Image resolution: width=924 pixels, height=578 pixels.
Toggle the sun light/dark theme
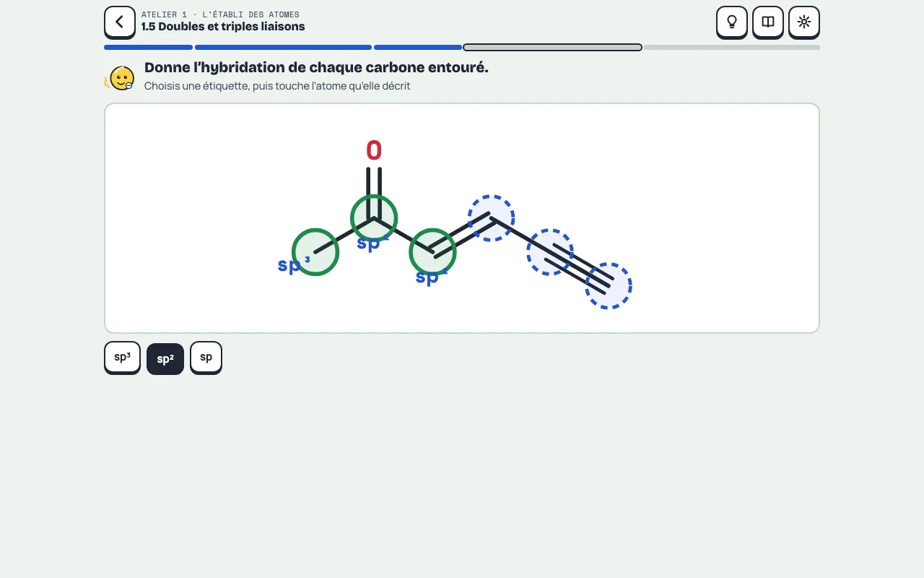[x=804, y=22]
